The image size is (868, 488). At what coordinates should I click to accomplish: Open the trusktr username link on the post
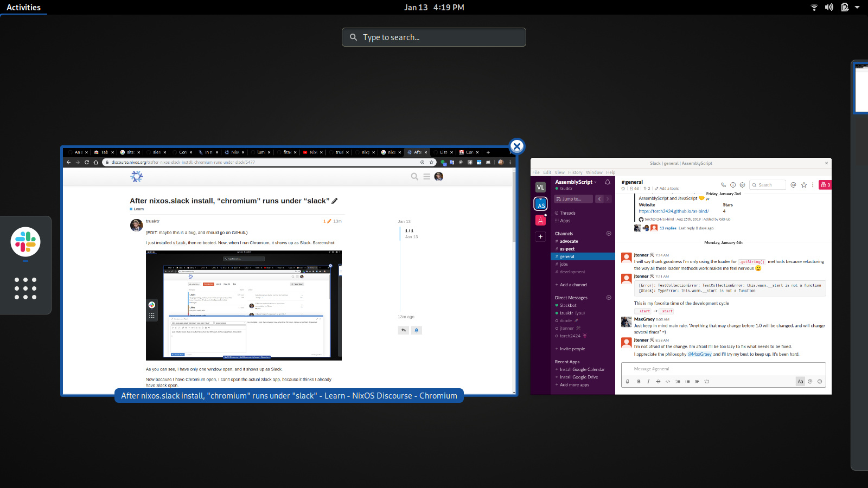coord(152,221)
